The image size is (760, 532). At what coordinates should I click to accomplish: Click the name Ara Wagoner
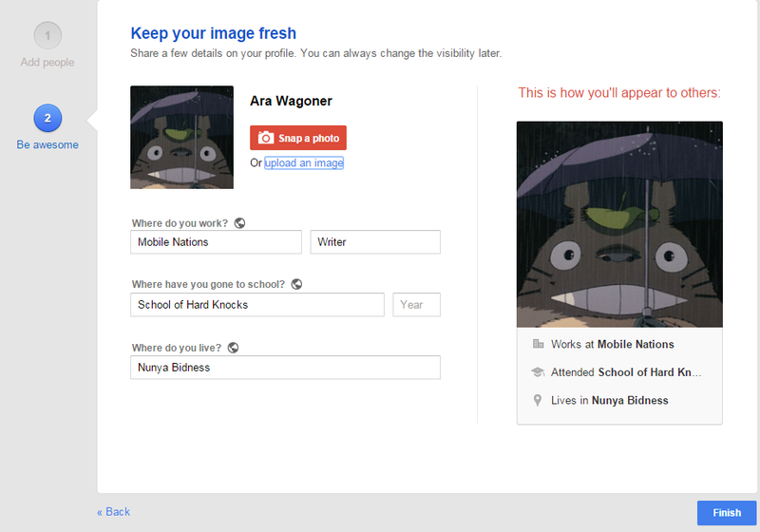click(291, 101)
